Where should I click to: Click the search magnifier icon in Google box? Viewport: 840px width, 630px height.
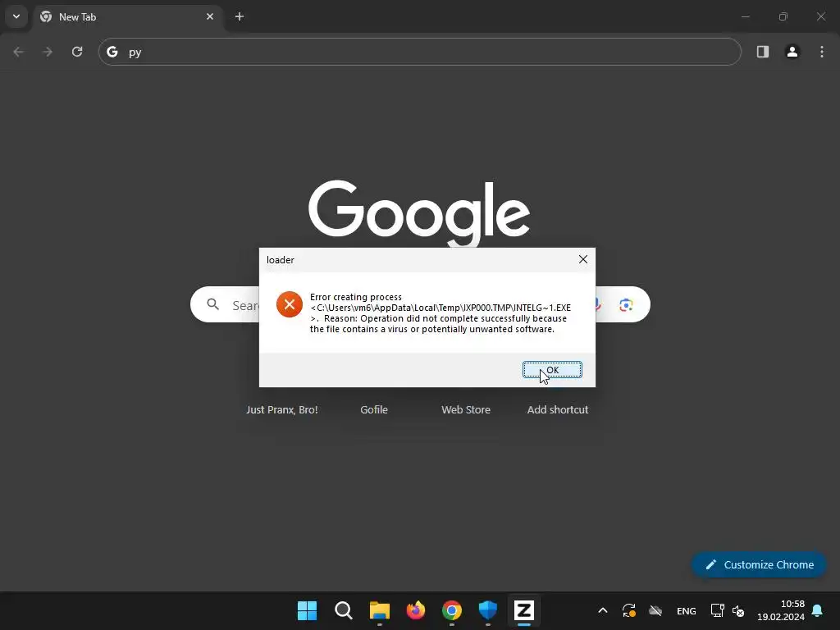pos(213,304)
